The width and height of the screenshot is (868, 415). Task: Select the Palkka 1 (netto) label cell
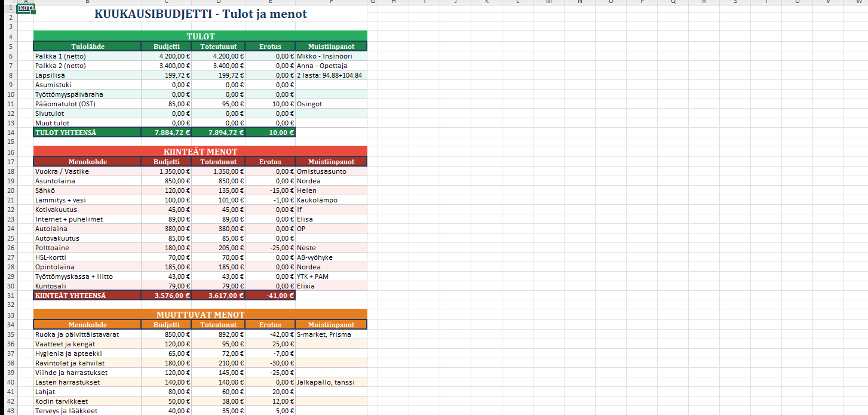tap(87, 56)
